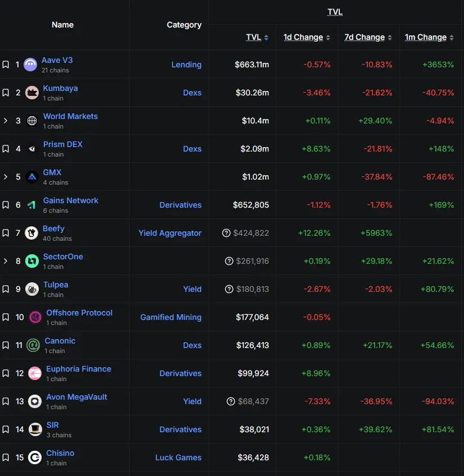The height and width of the screenshot is (476, 464).
Task: Open the Gamified Mining category link
Action: [x=171, y=317]
